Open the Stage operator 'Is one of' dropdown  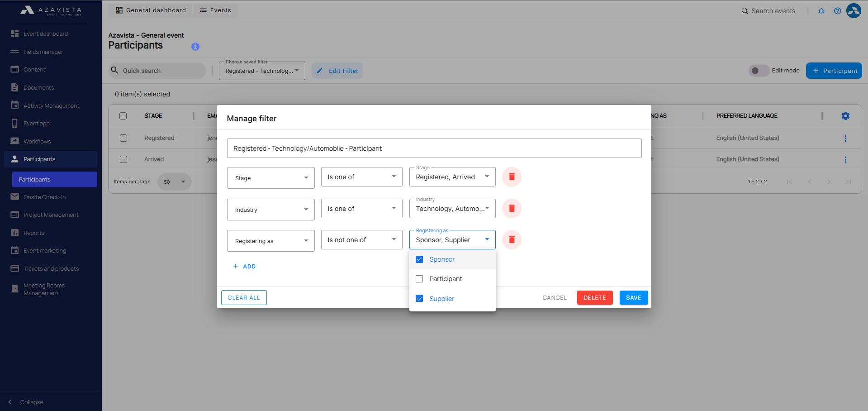[x=361, y=177]
